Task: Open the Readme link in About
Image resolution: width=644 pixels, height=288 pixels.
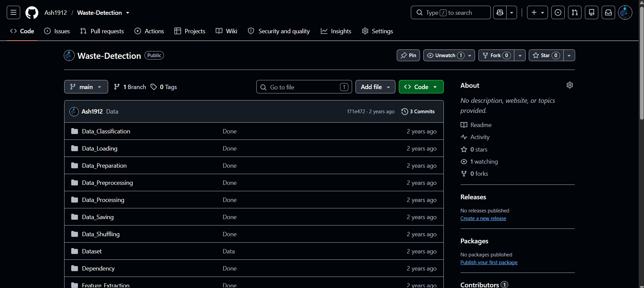Action: (x=476, y=125)
